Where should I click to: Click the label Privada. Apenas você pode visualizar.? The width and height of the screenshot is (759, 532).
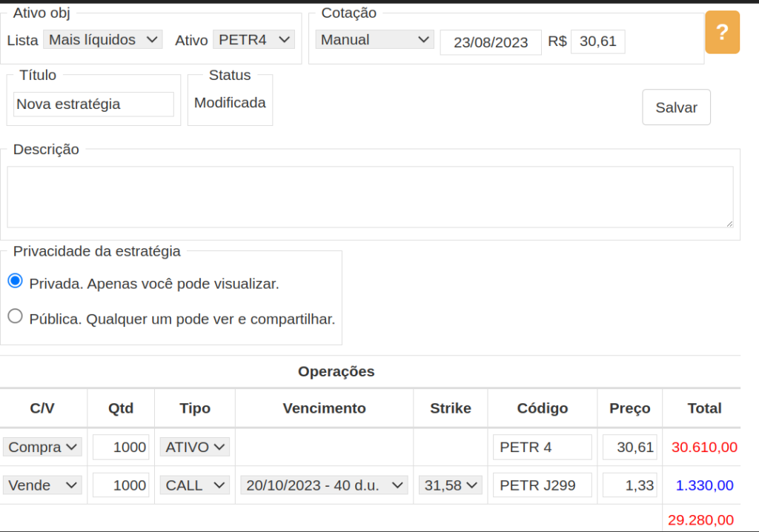pos(154,284)
